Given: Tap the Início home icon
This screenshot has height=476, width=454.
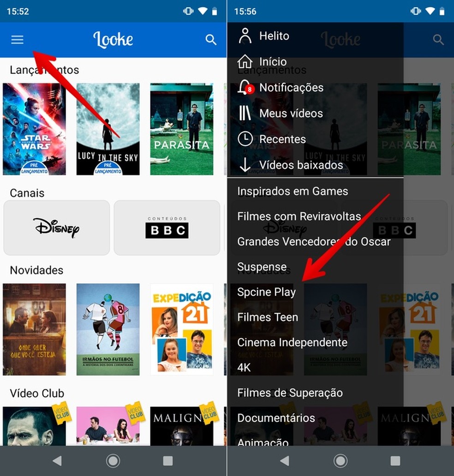Looking at the screenshot, I should point(245,61).
